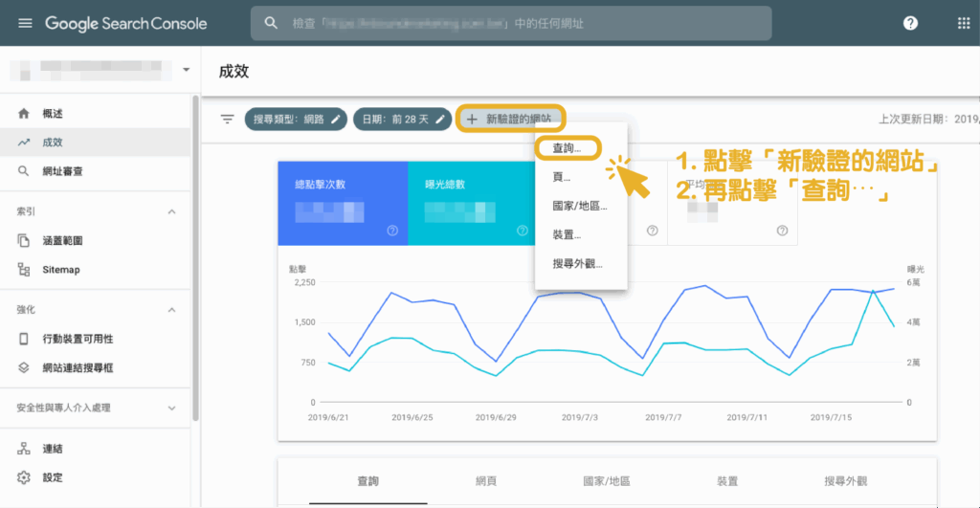Click the sidebar vertical scrollbar
The image size is (980, 508).
coord(195,257)
